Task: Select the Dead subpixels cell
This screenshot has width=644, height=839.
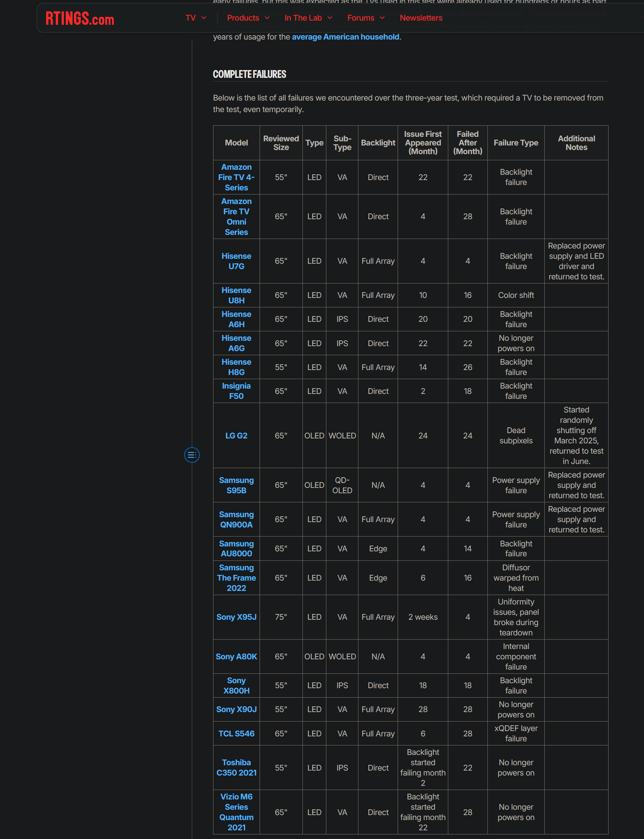Action: coord(516,436)
